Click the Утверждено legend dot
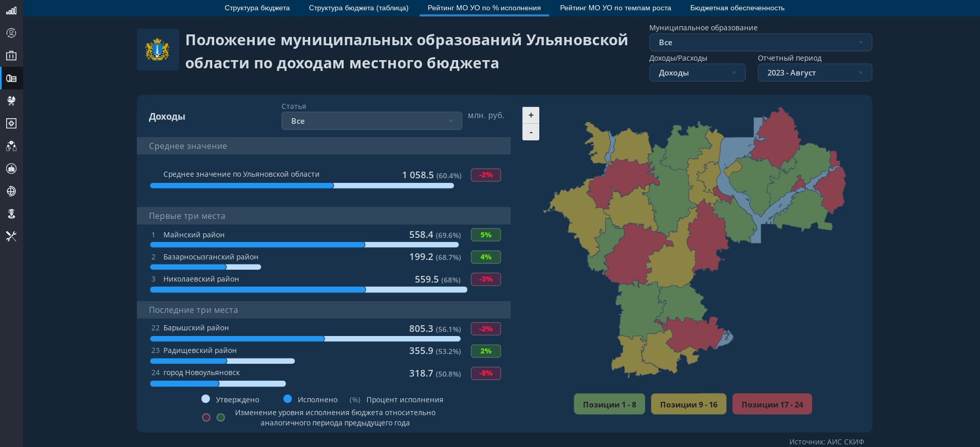Image resolution: width=980 pixels, height=447 pixels. pyautogui.click(x=206, y=399)
